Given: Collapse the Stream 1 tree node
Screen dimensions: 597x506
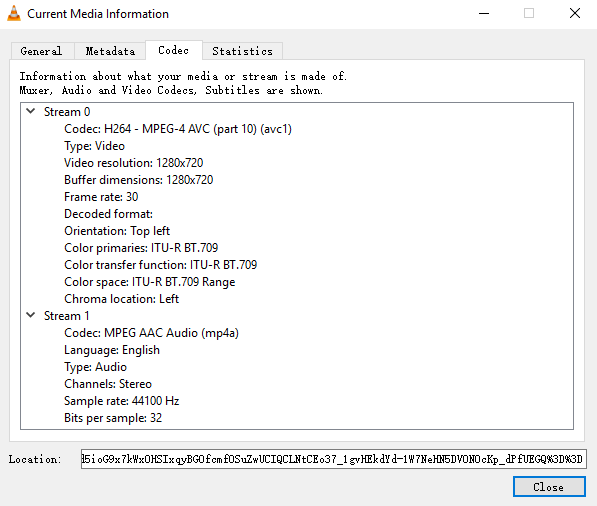Looking at the screenshot, I should [x=31, y=315].
